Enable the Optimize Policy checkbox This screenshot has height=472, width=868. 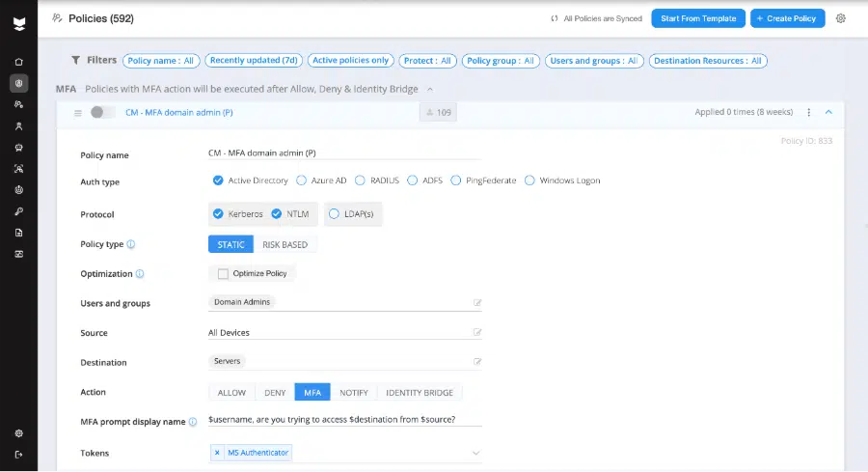223,274
